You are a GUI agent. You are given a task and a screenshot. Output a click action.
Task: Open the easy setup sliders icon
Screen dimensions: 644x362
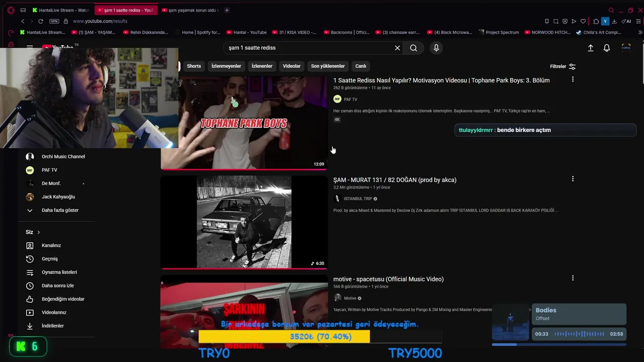click(x=638, y=21)
